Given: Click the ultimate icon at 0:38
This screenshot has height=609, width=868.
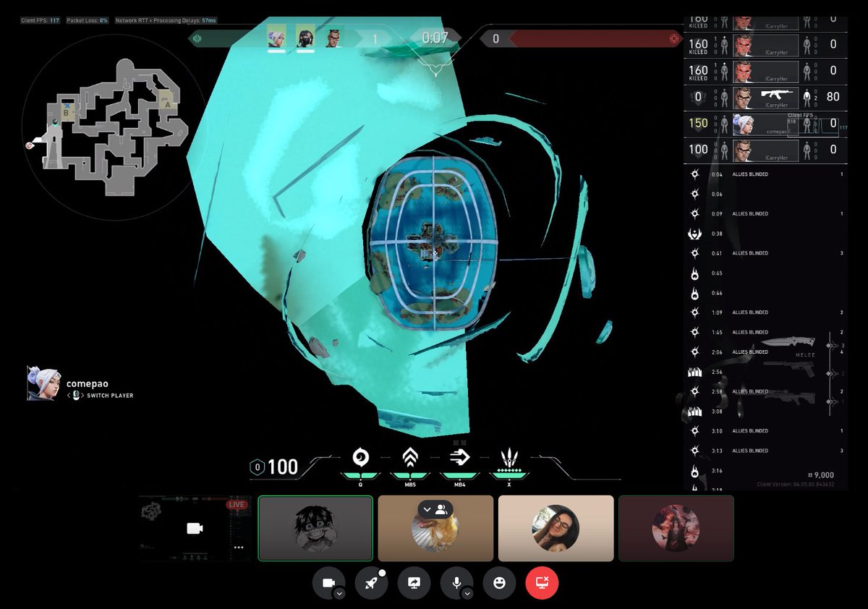Looking at the screenshot, I should tap(694, 234).
